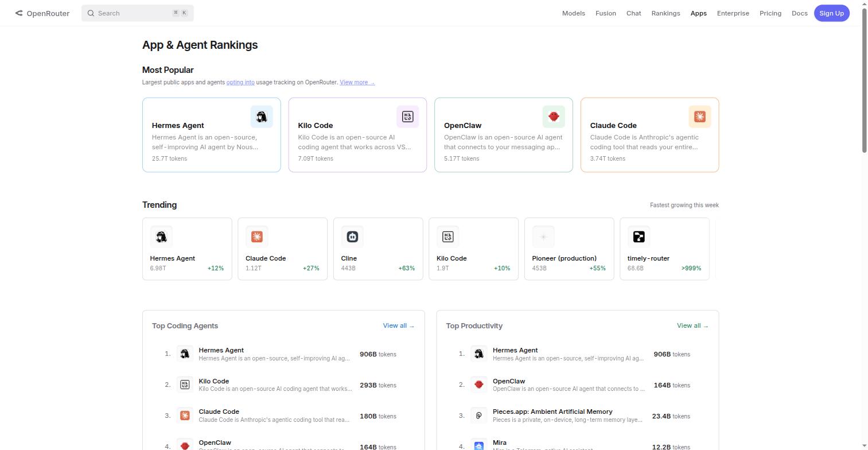
Task: Click the '+27%' growth value for Claude Code
Action: pyautogui.click(x=311, y=268)
